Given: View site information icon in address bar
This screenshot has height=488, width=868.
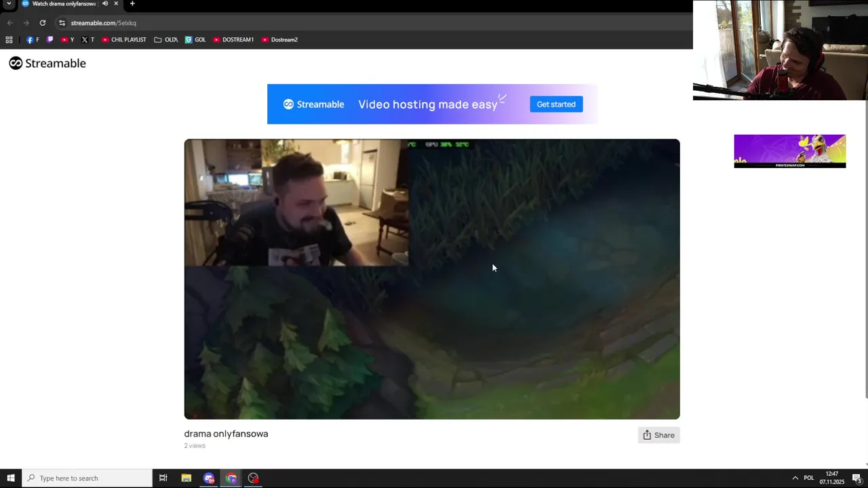Looking at the screenshot, I should pos(62,23).
